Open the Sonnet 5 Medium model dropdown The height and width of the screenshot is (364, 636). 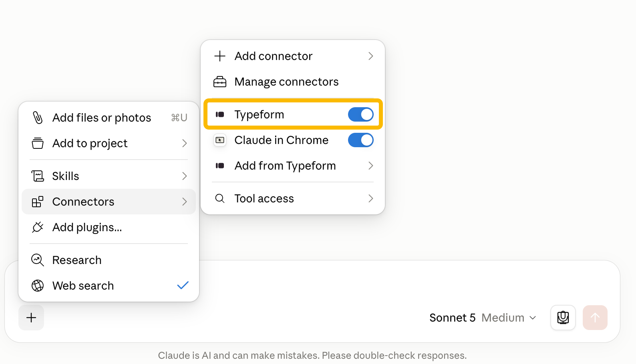pos(483,318)
